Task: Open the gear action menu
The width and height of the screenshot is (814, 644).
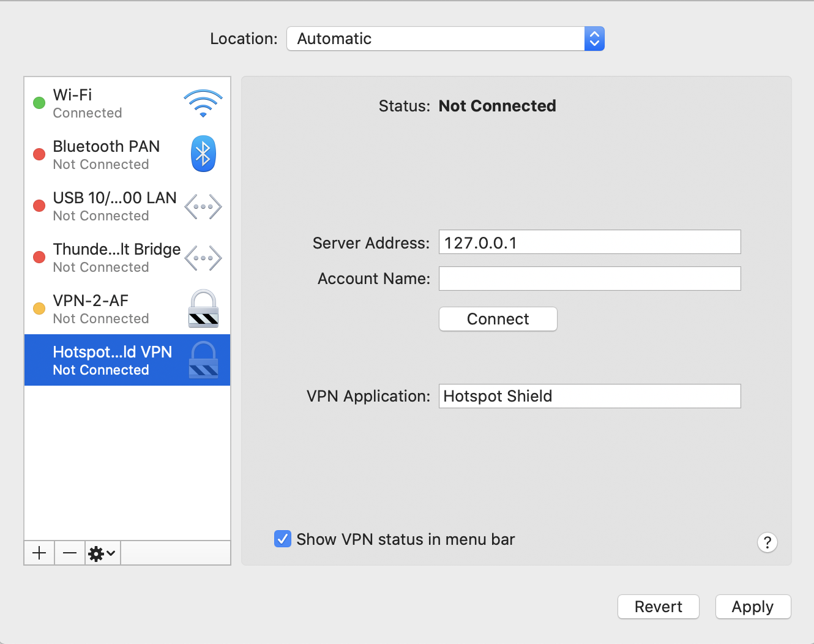Action: [x=102, y=553]
